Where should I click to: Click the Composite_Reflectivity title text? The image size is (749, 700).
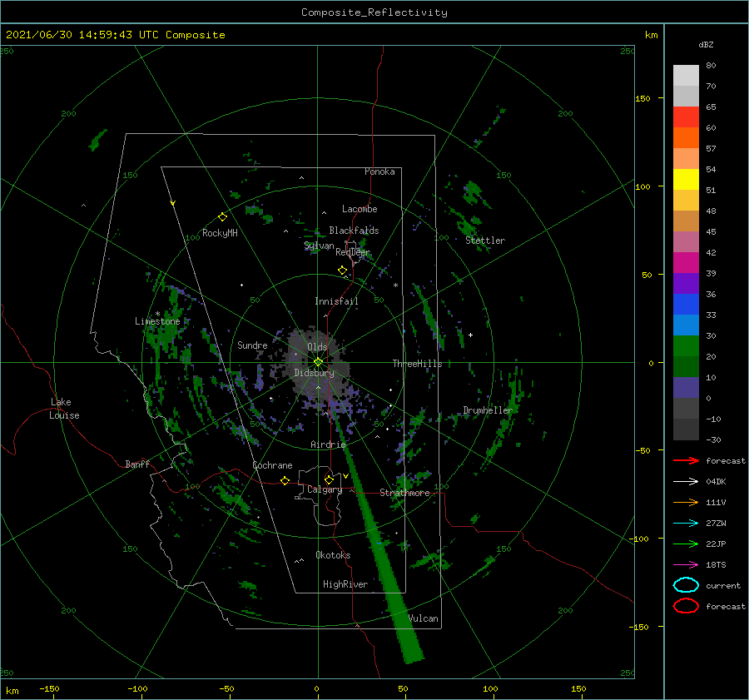pos(374,12)
